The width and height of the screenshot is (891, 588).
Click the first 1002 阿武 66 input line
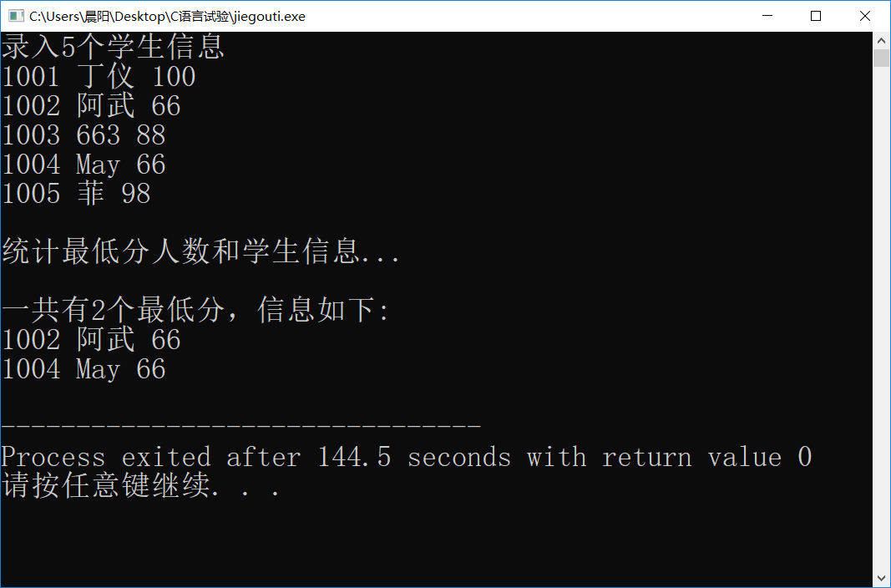92,106
